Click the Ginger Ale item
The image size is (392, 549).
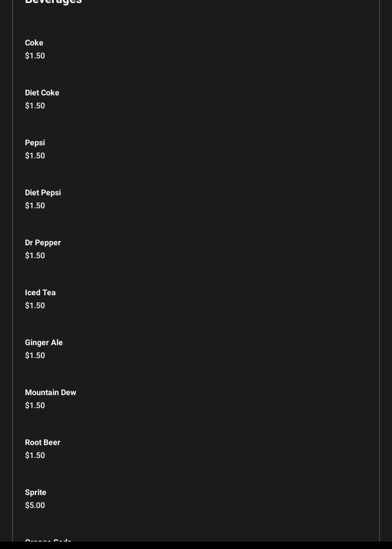coord(44,343)
